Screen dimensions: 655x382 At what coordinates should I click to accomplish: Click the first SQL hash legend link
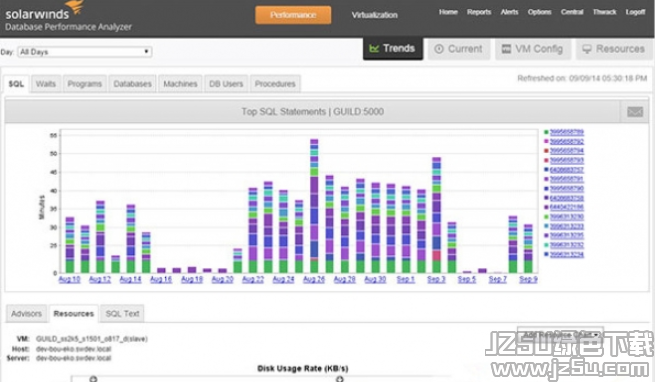click(x=566, y=132)
